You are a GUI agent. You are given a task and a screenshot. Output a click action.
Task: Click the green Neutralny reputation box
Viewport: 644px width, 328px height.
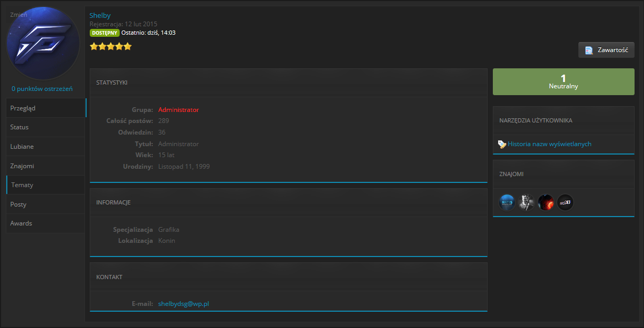coord(563,82)
